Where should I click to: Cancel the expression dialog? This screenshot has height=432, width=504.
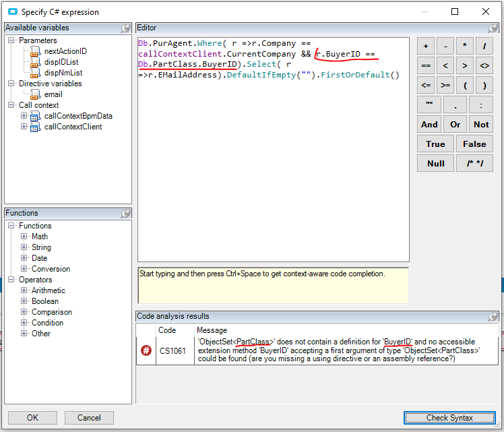coord(89,418)
